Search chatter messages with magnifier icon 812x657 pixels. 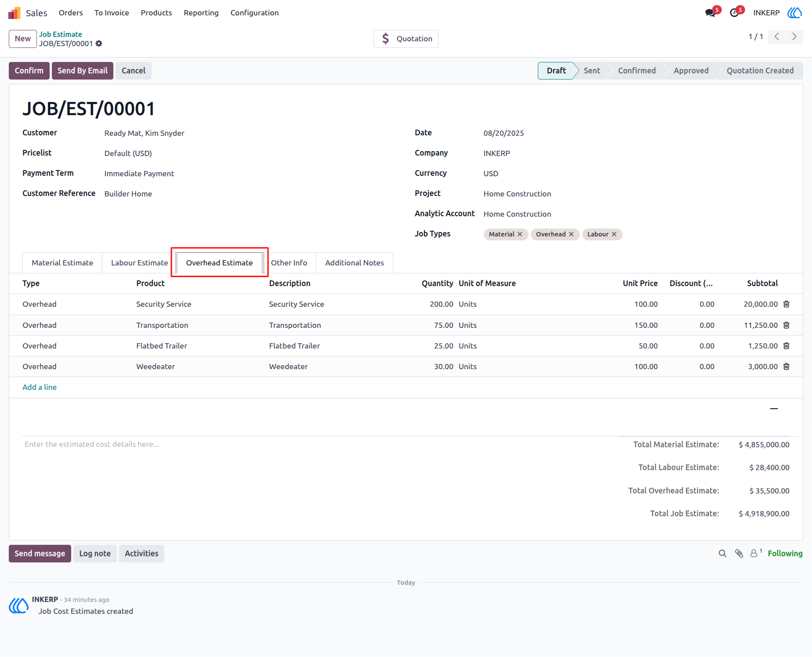click(x=722, y=554)
